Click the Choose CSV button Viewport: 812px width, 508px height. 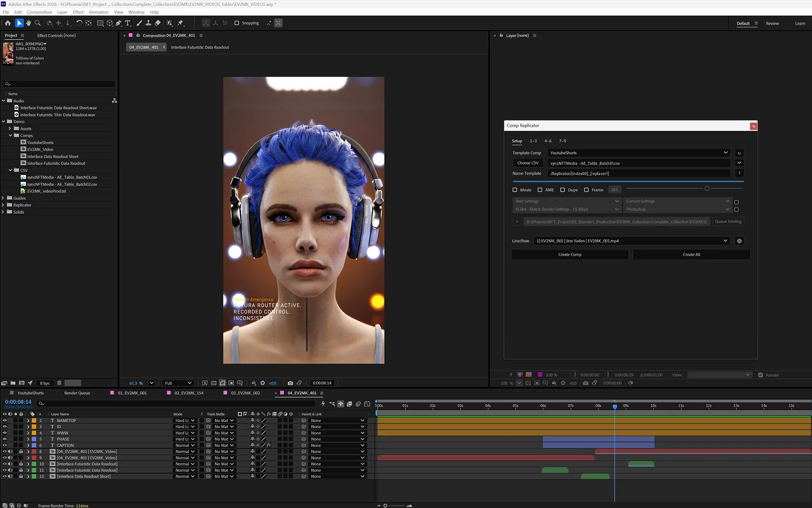528,163
